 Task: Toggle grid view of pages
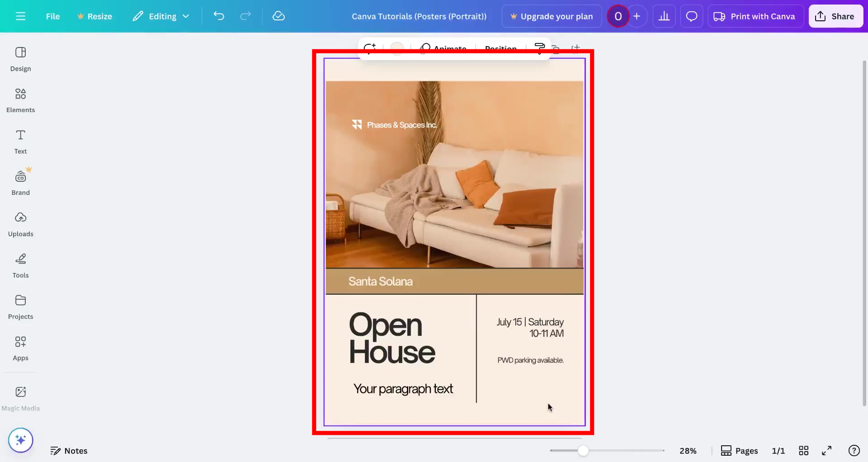(804, 450)
